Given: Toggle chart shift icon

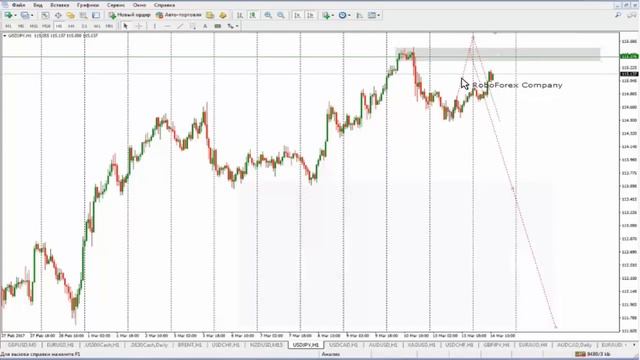Looking at the screenshot, I should click(x=310, y=15).
